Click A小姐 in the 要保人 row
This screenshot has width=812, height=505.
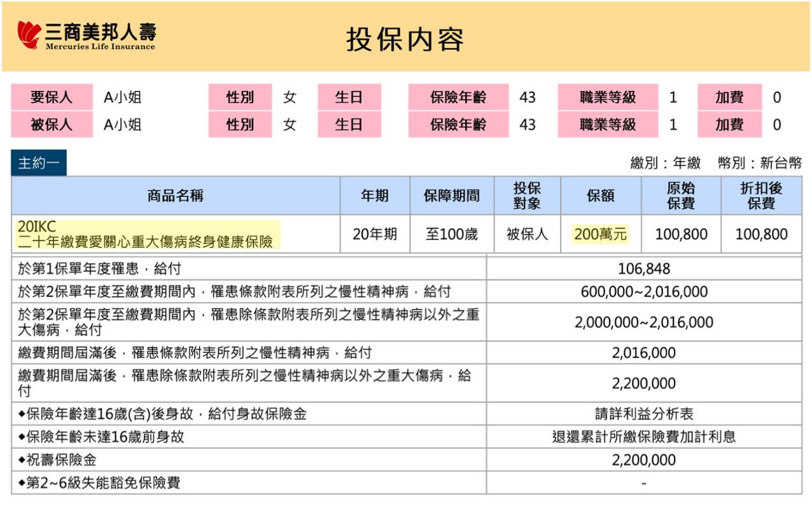coord(122,97)
